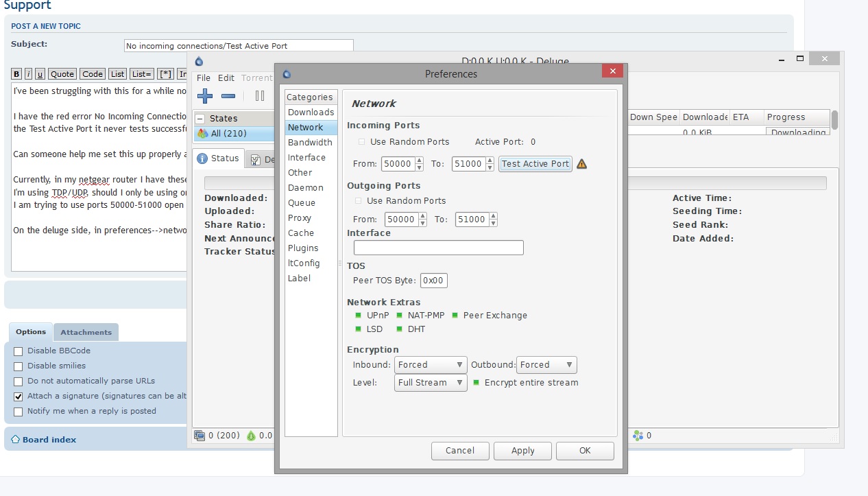Toggle outgoing Use Random Ports checkbox
The width and height of the screenshot is (868, 496).
(359, 201)
